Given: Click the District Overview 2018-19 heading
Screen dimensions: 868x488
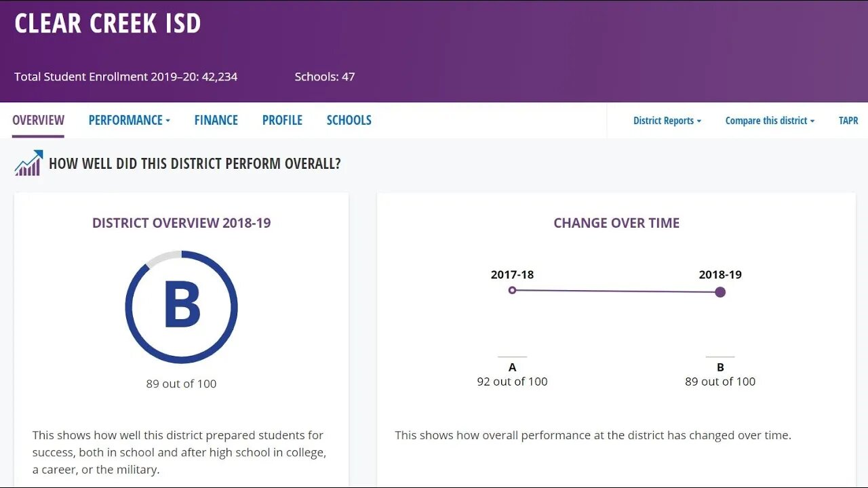Looking at the screenshot, I should click(x=182, y=223).
